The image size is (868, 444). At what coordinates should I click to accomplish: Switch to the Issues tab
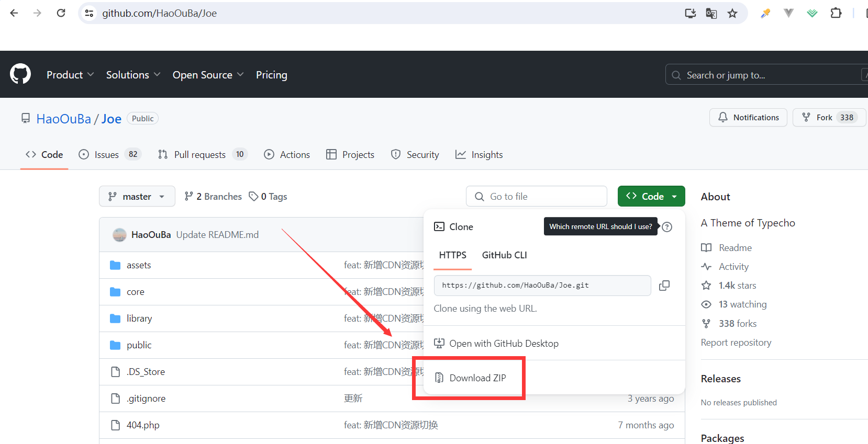coord(109,154)
